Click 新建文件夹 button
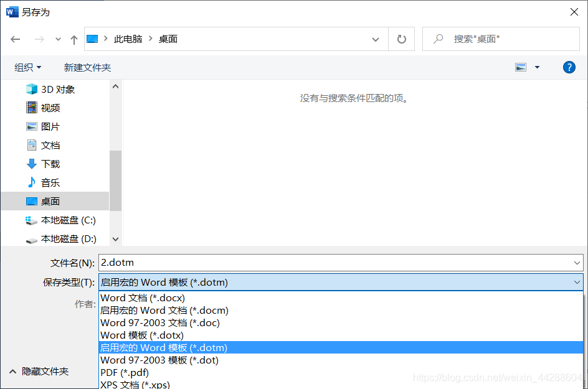The width and height of the screenshot is (588, 389). point(87,67)
